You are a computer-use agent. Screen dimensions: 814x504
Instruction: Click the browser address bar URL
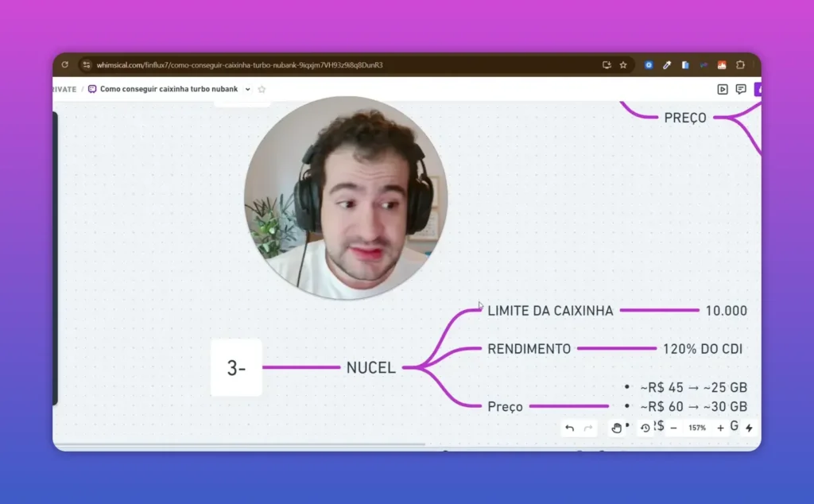238,65
